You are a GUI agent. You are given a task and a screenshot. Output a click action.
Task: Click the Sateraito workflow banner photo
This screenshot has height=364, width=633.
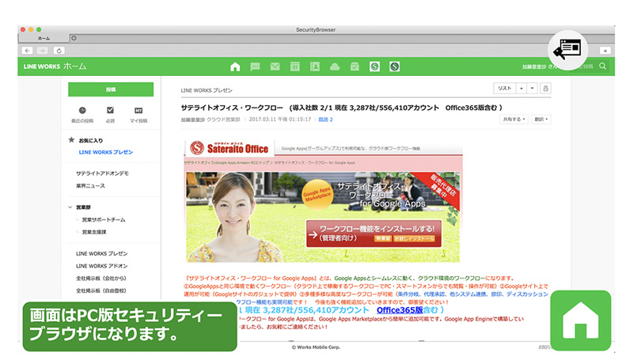pyautogui.click(x=323, y=217)
